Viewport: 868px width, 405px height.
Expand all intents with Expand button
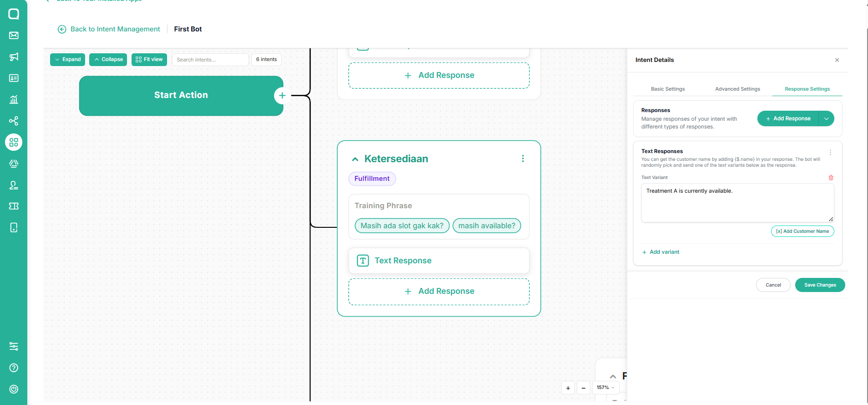pos(67,60)
